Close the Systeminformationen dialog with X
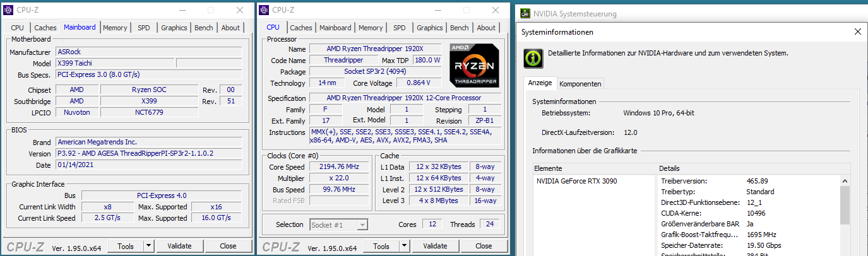 [857, 32]
